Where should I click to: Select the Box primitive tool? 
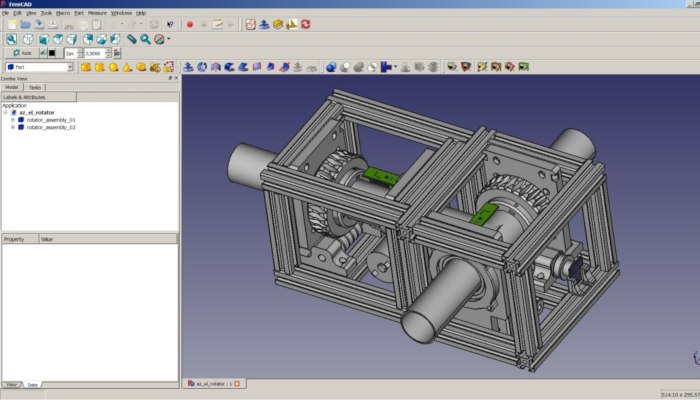pyautogui.click(x=86, y=67)
